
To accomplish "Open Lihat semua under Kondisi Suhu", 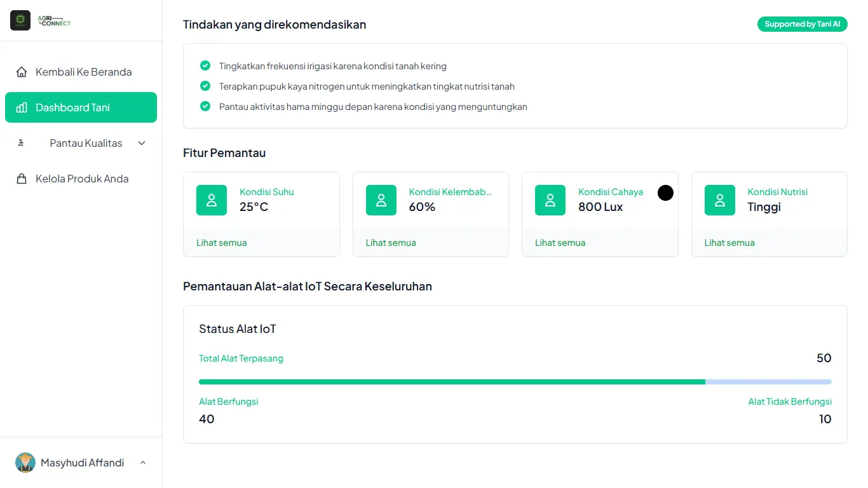I will pos(221,242).
